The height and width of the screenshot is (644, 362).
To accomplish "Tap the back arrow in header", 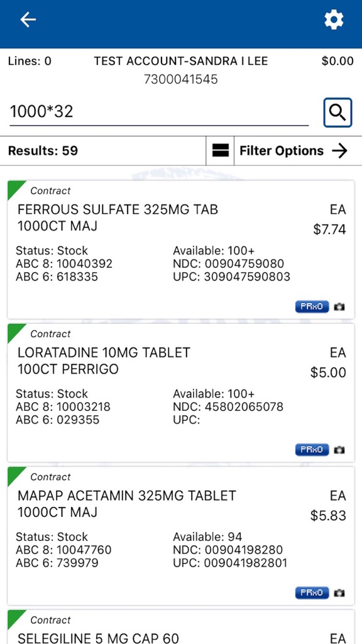I will [28, 19].
